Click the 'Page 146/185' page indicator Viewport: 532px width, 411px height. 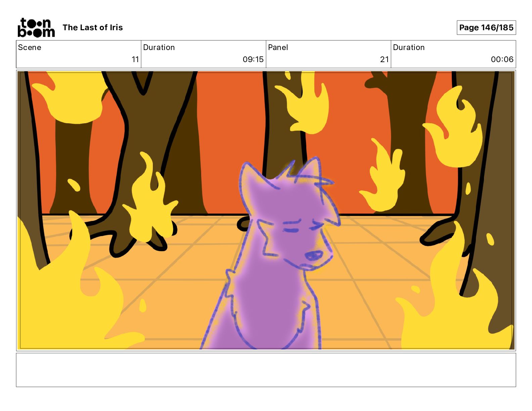coord(486,28)
